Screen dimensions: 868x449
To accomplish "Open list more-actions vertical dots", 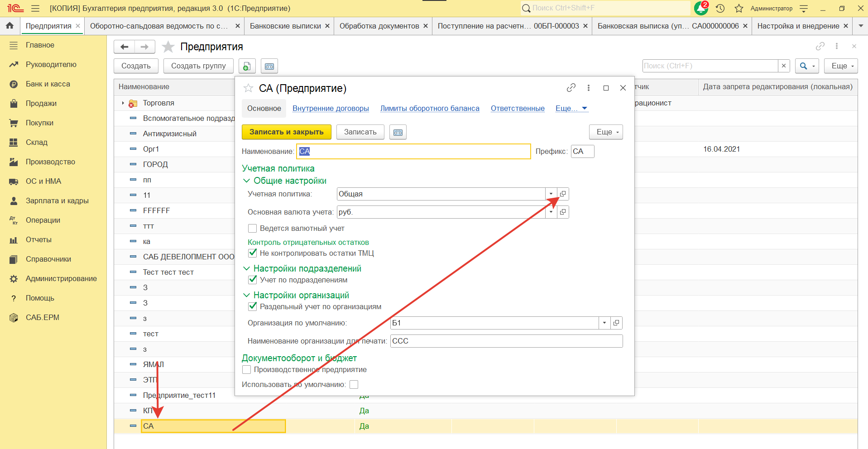I will (837, 46).
